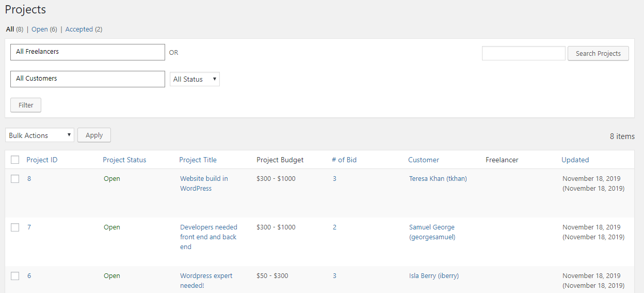
Task: Click the Search Projects button
Action: pos(598,53)
